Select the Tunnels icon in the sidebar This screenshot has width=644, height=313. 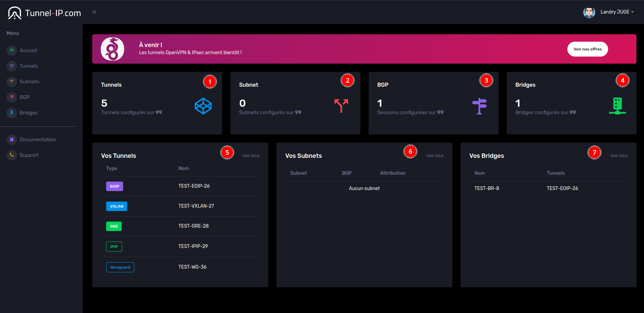12,66
